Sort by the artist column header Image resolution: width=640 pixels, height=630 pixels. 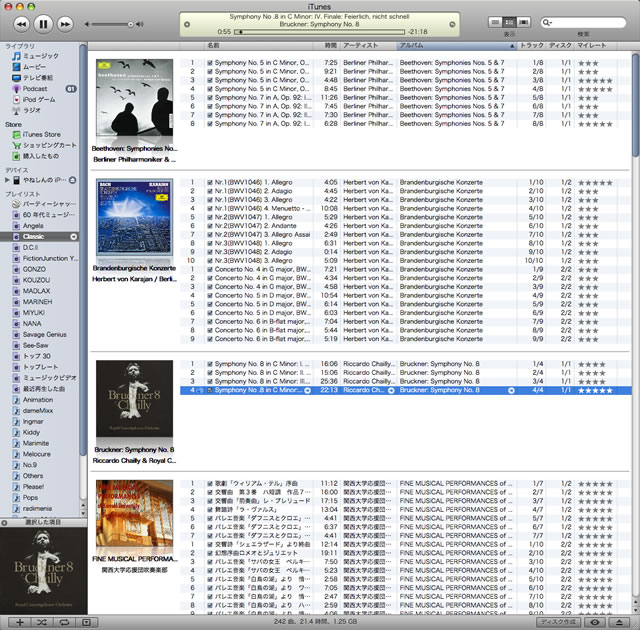369,46
